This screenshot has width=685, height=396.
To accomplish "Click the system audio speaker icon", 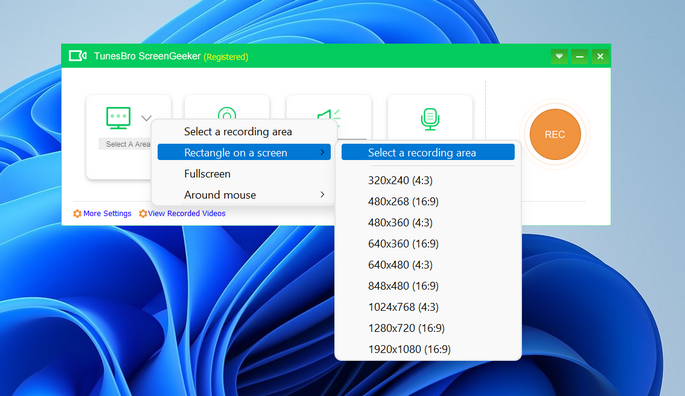I will (328, 116).
